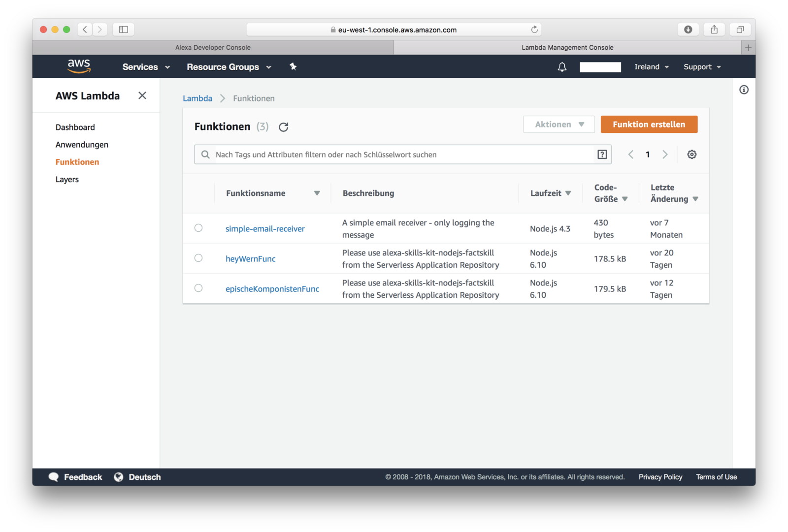Open search filter help icon
This screenshot has height=532, width=788.
pyautogui.click(x=602, y=155)
